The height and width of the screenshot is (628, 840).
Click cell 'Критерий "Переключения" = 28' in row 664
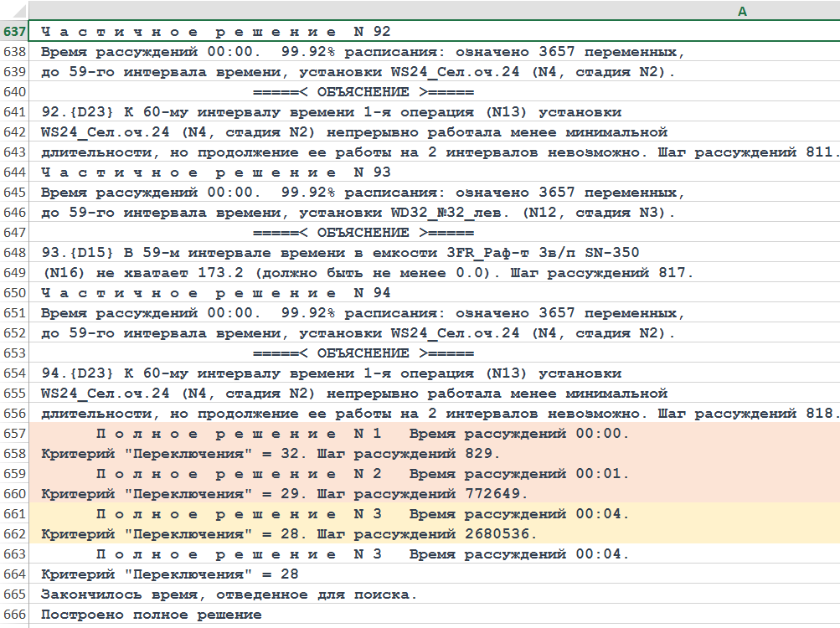point(169,574)
